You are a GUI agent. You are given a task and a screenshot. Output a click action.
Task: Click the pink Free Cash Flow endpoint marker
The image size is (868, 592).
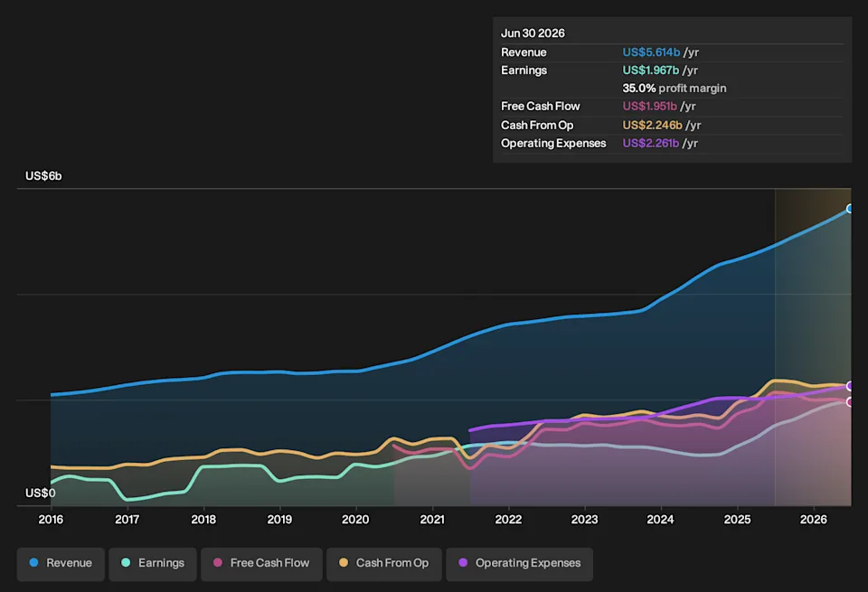(850, 401)
